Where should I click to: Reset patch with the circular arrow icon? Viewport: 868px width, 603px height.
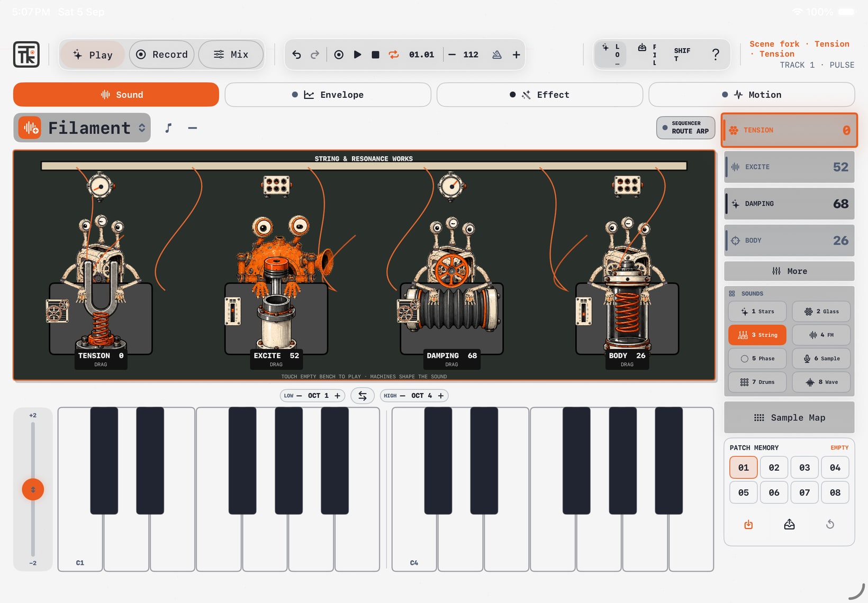tap(830, 524)
